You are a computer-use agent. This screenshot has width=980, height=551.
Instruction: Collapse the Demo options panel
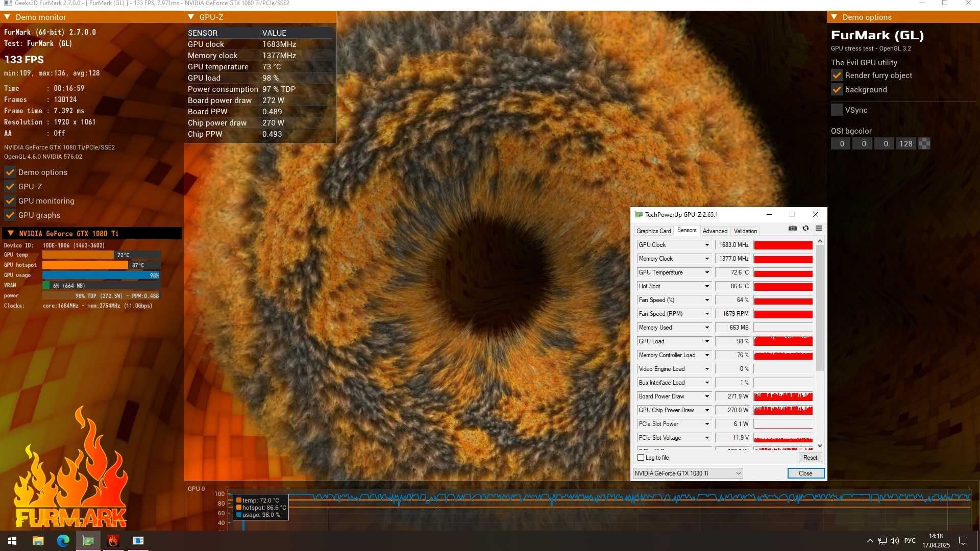pos(834,17)
